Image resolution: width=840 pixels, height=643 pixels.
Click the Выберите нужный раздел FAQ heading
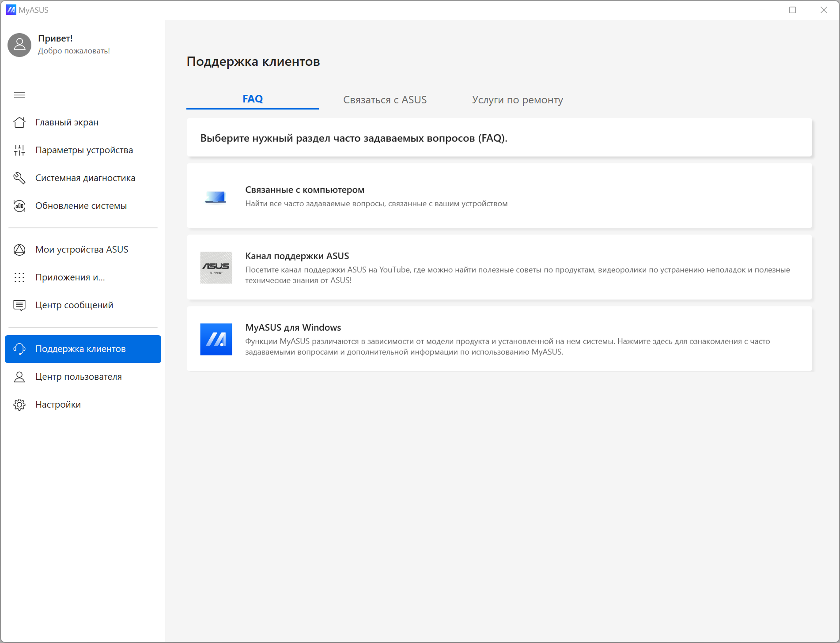click(x=354, y=138)
